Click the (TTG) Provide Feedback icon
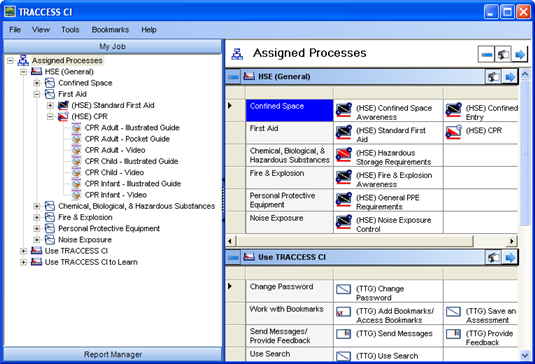 453,334
